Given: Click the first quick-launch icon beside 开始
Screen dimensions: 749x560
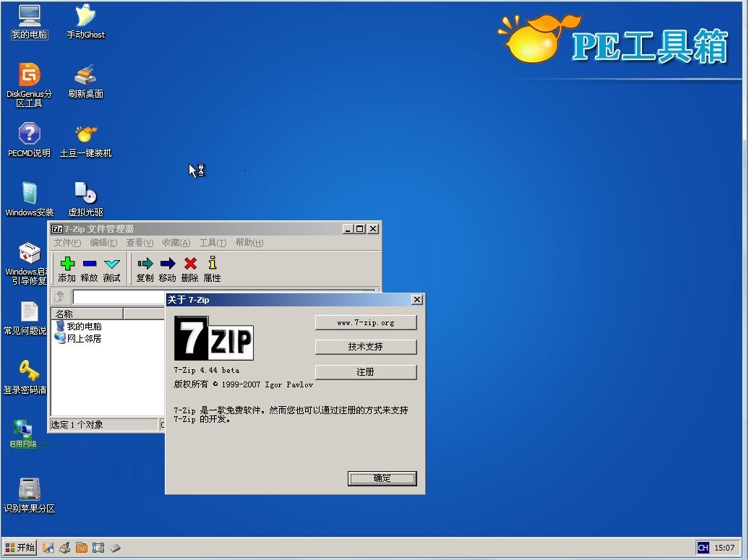Looking at the screenshot, I should tap(48, 548).
